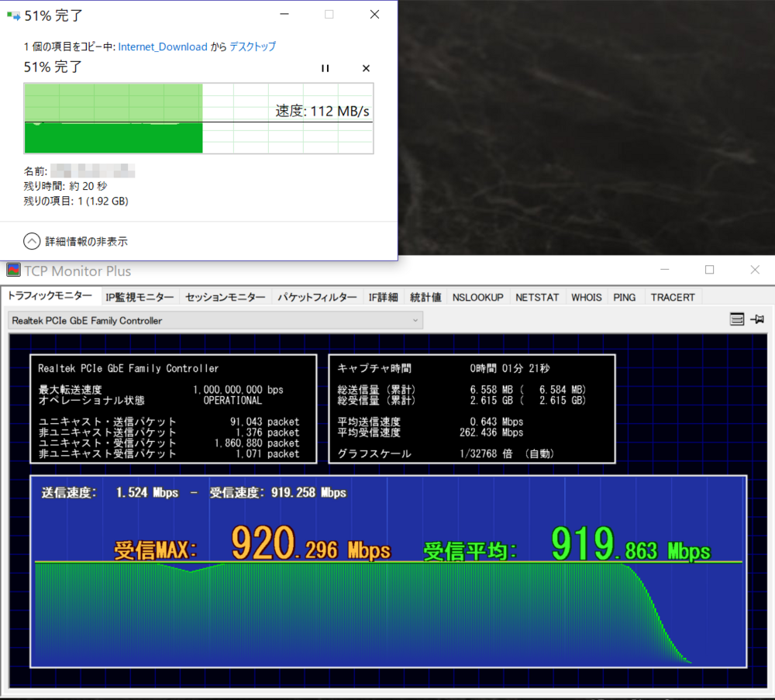Image resolution: width=775 pixels, height=700 pixels.
Task: Cancel the file copy with the small X
Action: [x=366, y=68]
